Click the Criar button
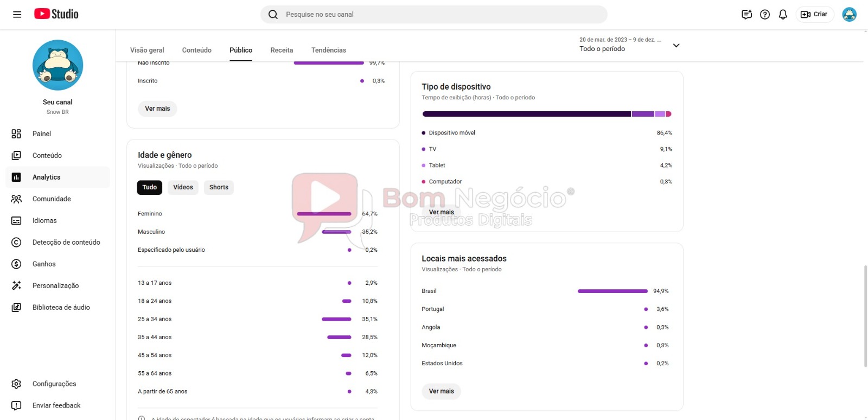Screen dimensions: 868x420 (814, 15)
